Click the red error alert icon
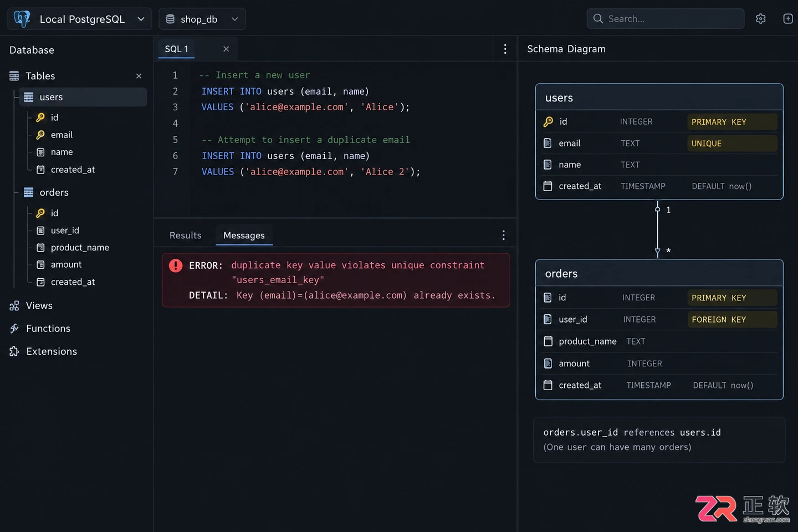The height and width of the screenshot is (532, 798). 176,265
